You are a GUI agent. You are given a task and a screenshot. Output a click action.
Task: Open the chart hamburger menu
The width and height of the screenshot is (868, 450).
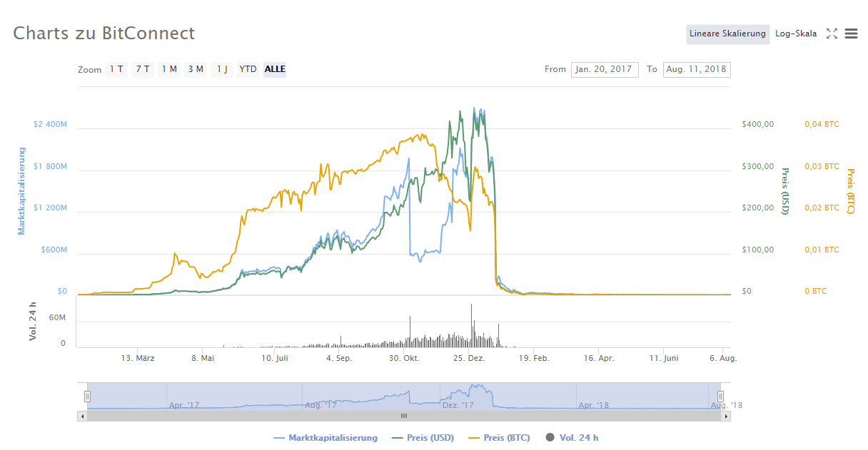pos(851,33)
